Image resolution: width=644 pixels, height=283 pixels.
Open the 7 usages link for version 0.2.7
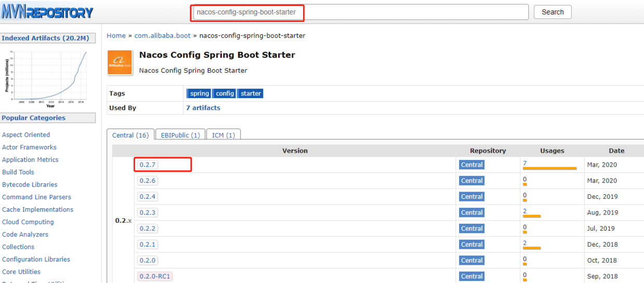pyautogui.click(x=525, y=163)
